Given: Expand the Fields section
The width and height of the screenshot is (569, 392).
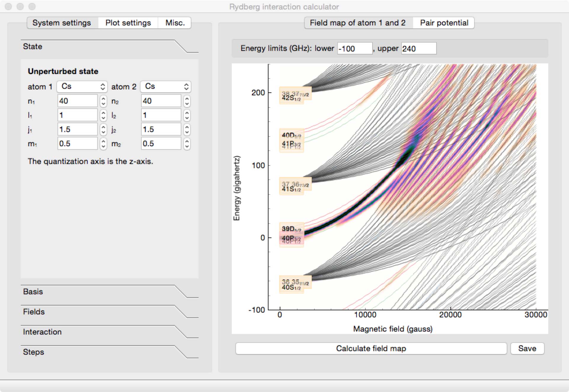Looking at the screenshot, I should point(109,312).
